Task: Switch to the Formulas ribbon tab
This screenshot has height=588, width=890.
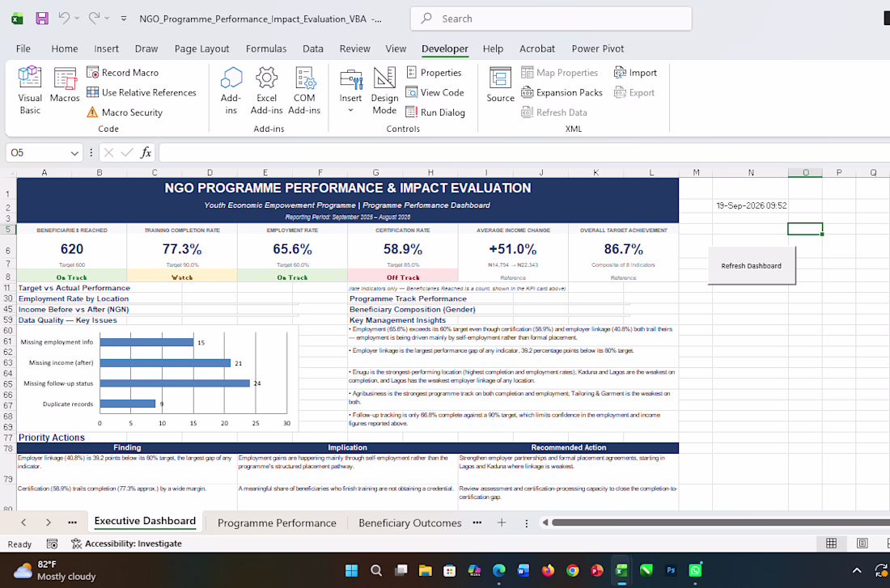Action: pos(266,49)
